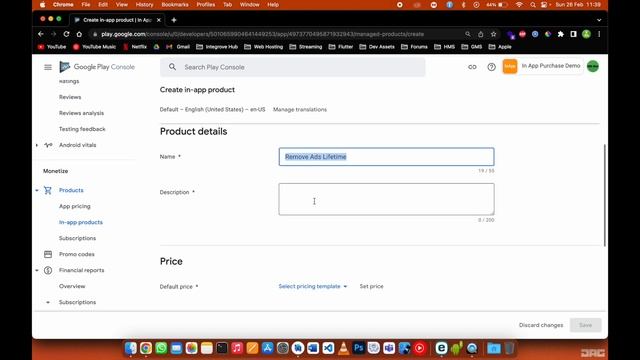Open Visual Studio Code from the dock
Viewport: 640px width, 360px height.
pos(328,348)
